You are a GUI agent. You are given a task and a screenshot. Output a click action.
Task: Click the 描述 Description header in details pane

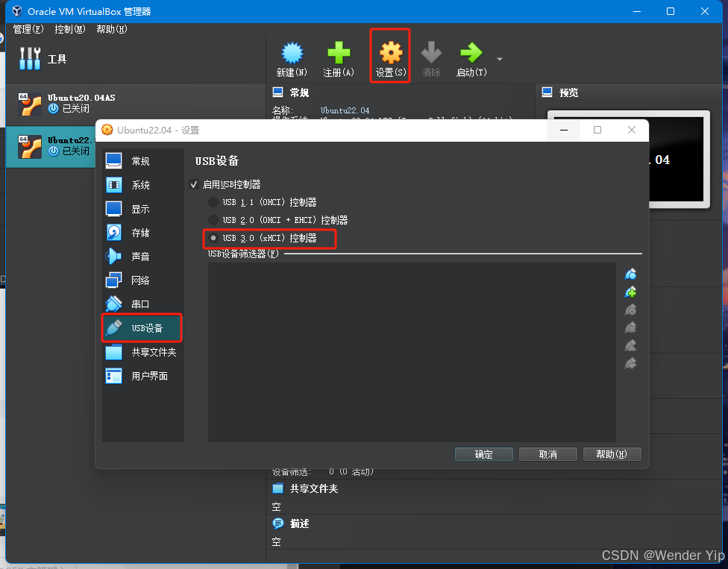click(x=299, y=524)
